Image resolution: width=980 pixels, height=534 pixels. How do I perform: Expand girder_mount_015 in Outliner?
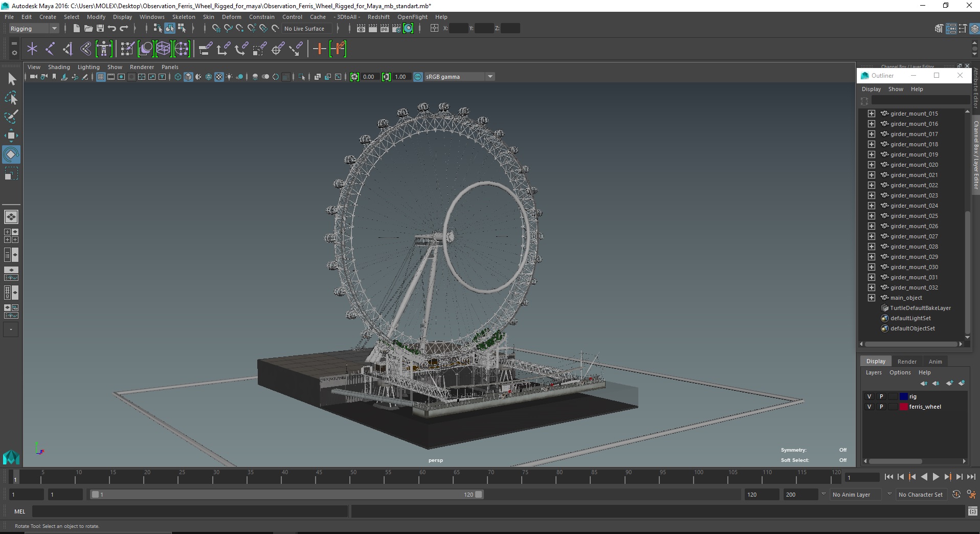[x=872, y=114]
